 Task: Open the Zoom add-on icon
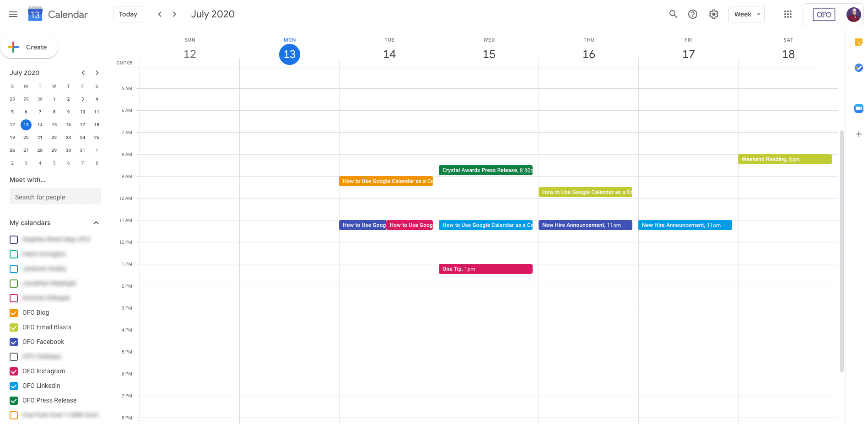[x=858, y=108]
